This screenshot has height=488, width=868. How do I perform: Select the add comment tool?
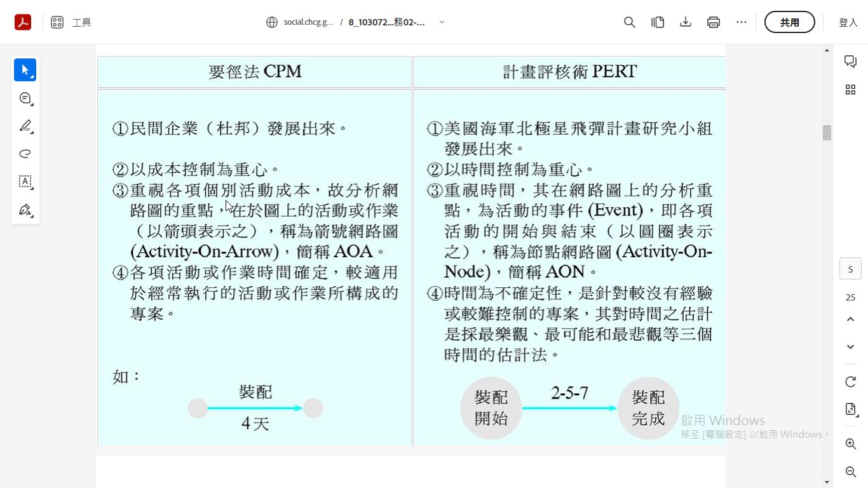click(25, 98)
